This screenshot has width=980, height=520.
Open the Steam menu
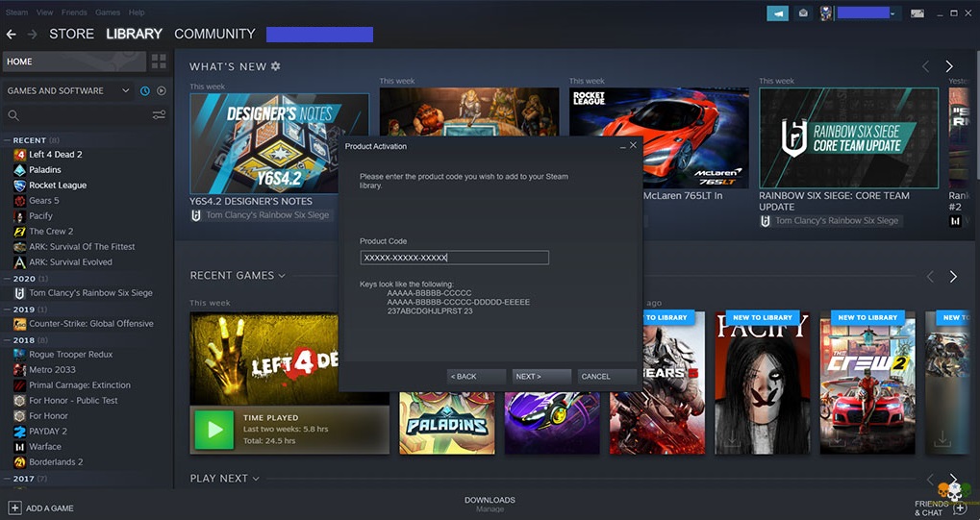17,12
